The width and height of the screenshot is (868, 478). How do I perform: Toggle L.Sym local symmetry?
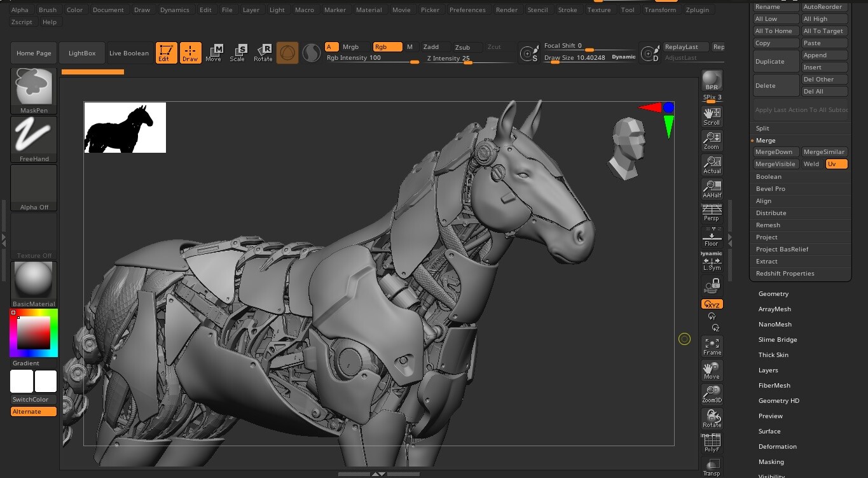[712, 261]
